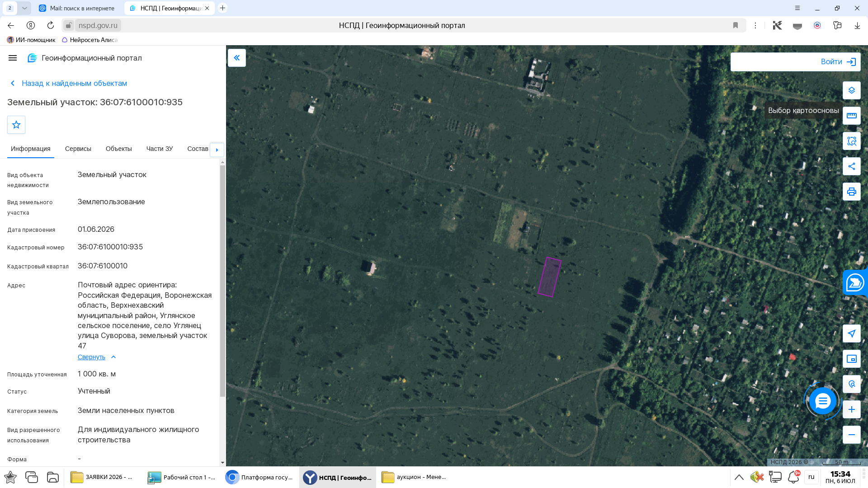This screenshot has width=868, height=488.
Task: Click the area value 1 000 кв. м
Action: (97, 374)
